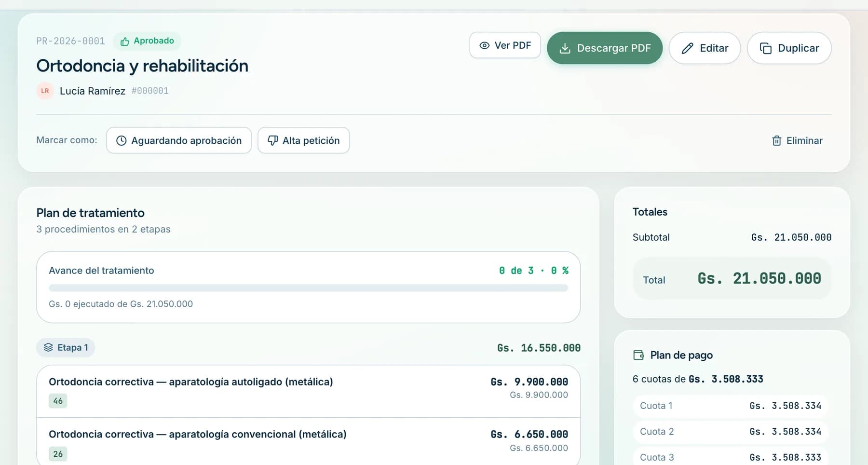
Task: Duplicate the budget via Duplicar button
Action: click(789, 48)
